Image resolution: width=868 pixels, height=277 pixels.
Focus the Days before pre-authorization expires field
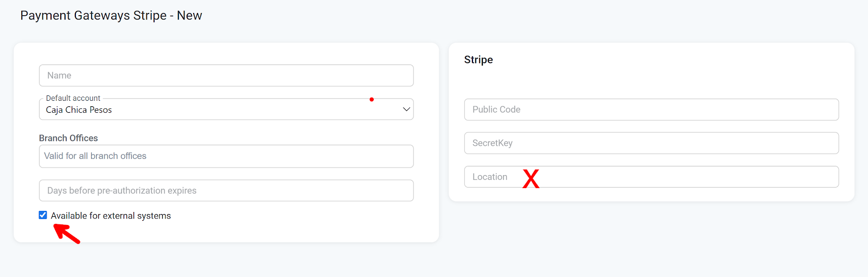[x=226, y=190]
